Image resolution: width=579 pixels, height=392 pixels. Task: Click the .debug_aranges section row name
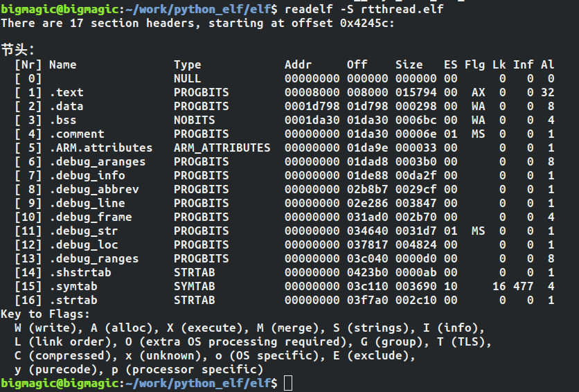[x=94, y=162]
